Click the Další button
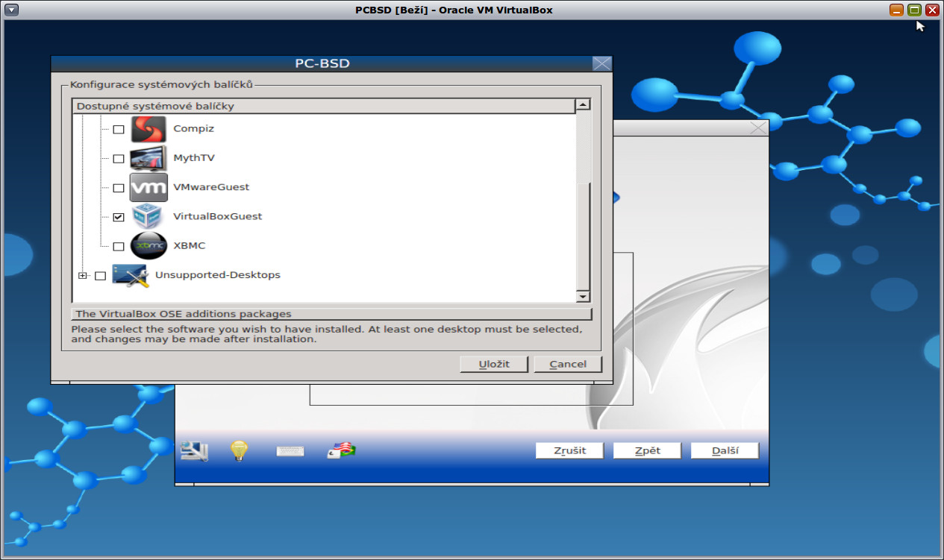The image size is (944, 560). [x=723, y=450]
